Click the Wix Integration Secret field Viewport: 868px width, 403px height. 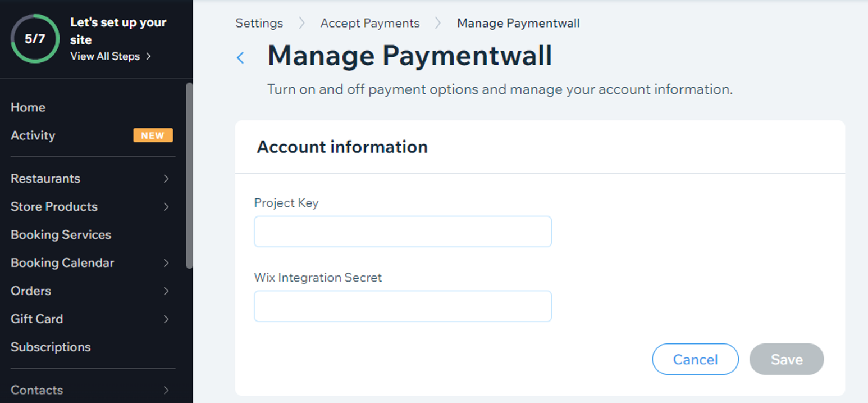pyautogui.click(x=403, y=306)
